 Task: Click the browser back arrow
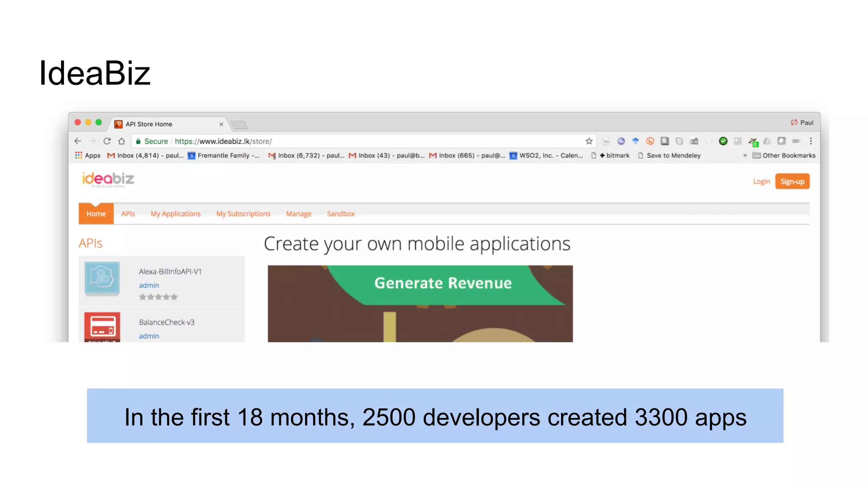78,141
